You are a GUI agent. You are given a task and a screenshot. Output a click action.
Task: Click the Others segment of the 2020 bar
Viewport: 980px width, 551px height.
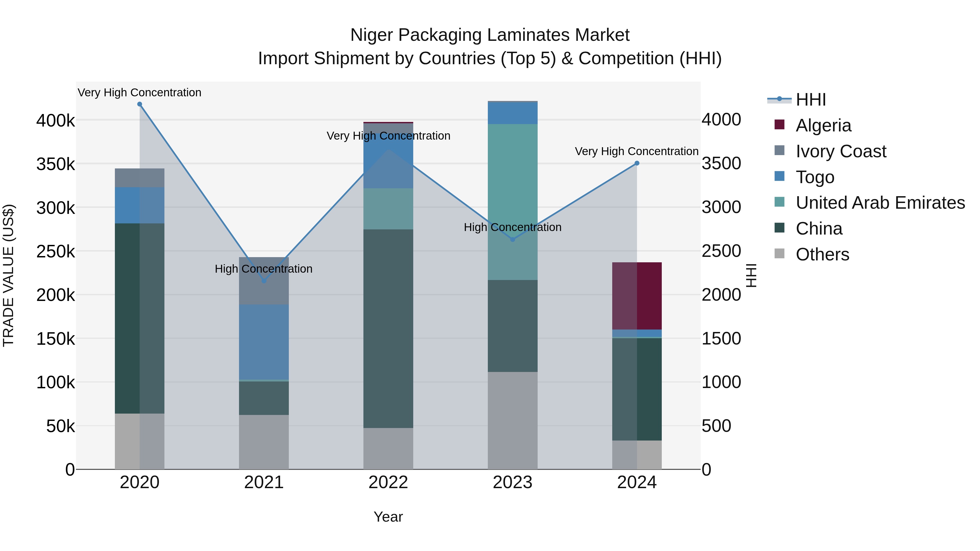(x=140, y=442)
